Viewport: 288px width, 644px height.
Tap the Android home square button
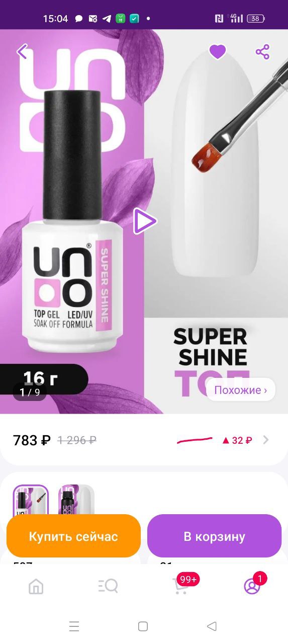[143, 626]
